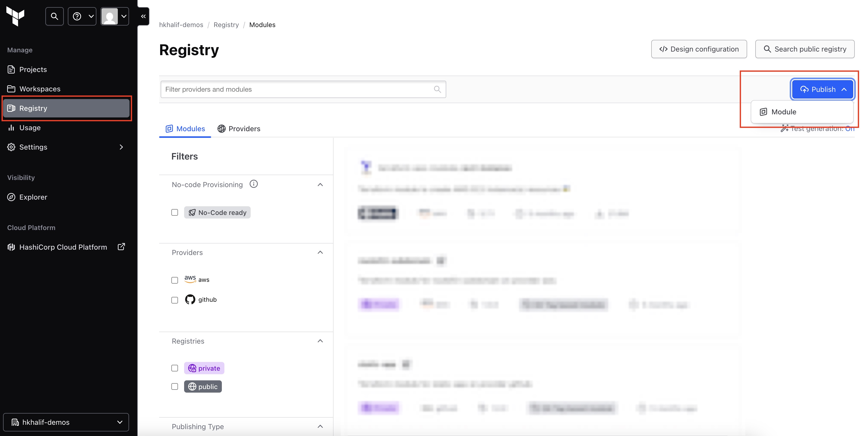This screenshot has width=868, height=436.
Task: Click the private registry badge
Action: pos(204,368)
